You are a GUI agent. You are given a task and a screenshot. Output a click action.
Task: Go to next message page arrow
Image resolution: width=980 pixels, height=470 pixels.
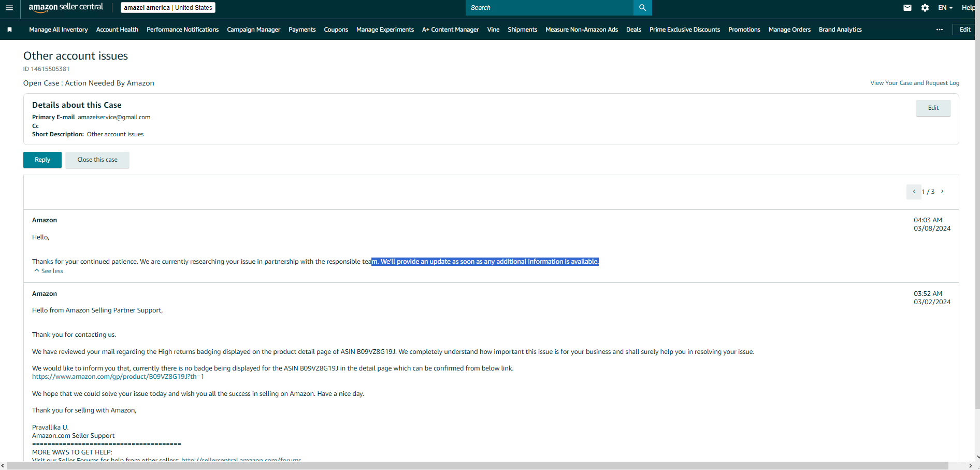pos(942,192)
